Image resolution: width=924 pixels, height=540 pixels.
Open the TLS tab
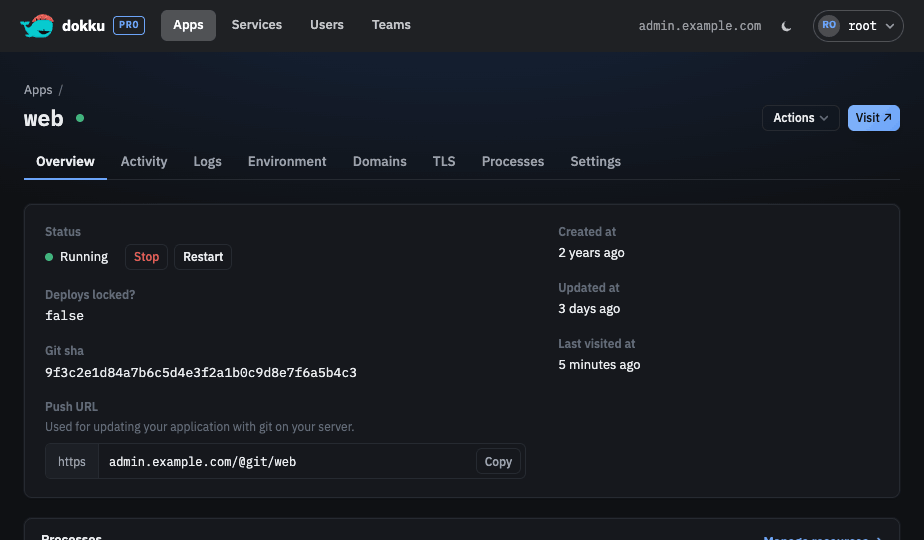pos(444,162)
